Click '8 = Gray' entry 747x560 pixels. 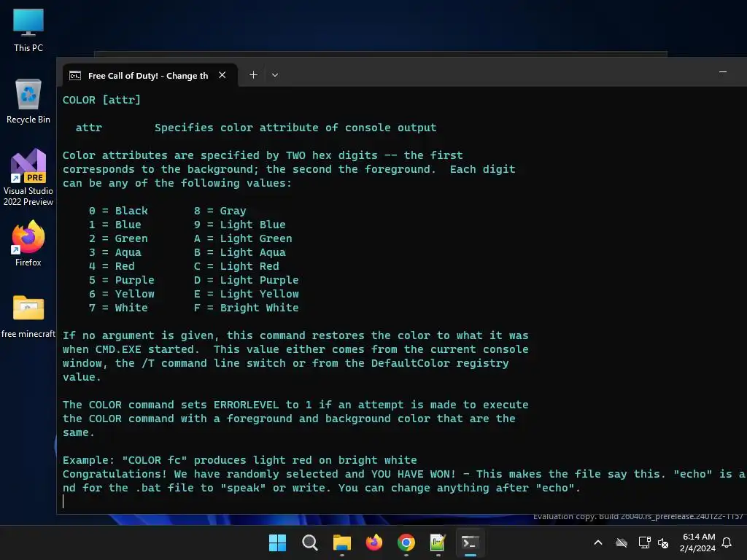tap(220, 211)
